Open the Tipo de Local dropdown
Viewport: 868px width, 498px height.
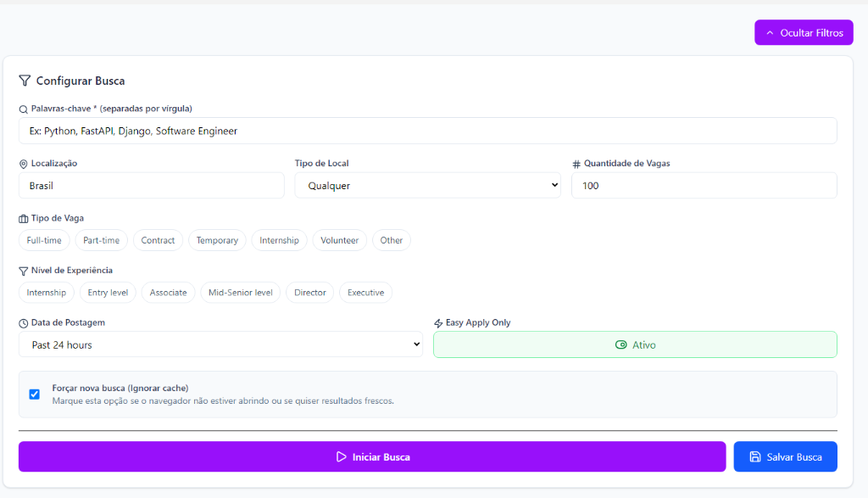(427, 185)
